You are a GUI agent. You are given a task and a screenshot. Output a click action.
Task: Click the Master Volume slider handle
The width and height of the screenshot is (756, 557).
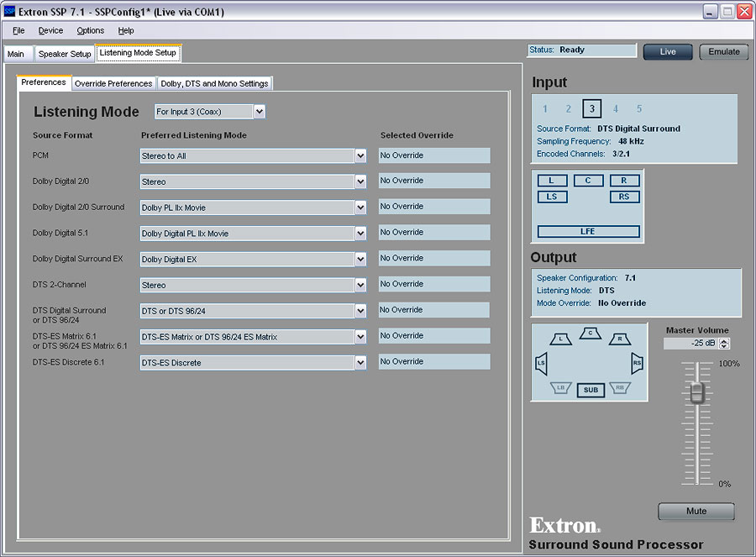point(696,392)
